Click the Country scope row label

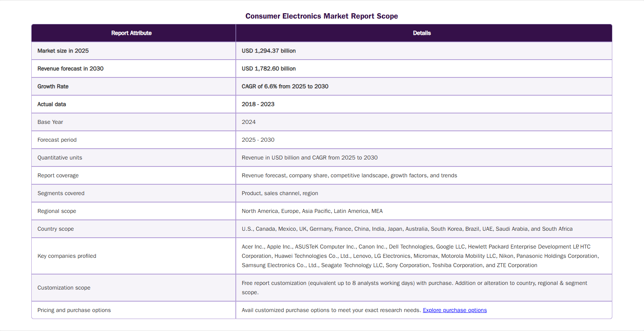56,229
